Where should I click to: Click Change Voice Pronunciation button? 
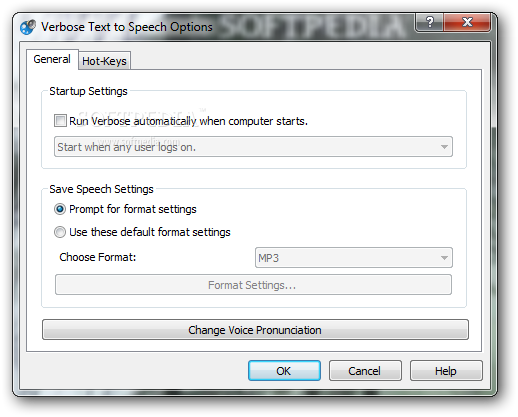point(255,330)
